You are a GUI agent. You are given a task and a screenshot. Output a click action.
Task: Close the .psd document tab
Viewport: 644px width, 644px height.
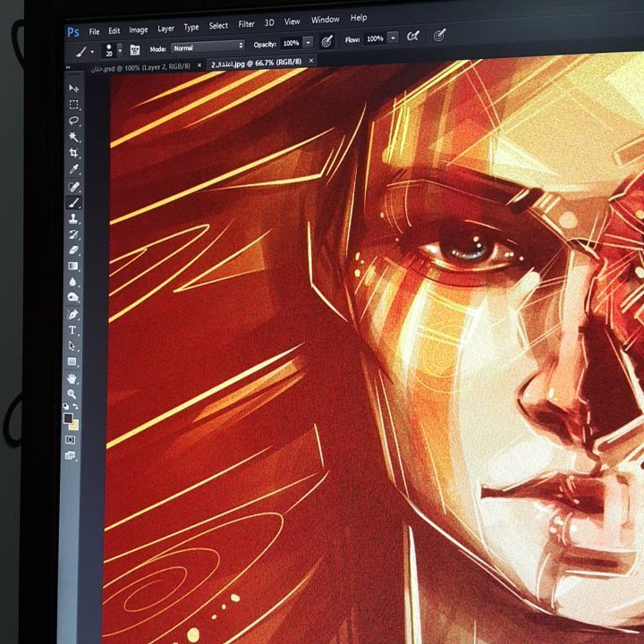click(199, 65)
